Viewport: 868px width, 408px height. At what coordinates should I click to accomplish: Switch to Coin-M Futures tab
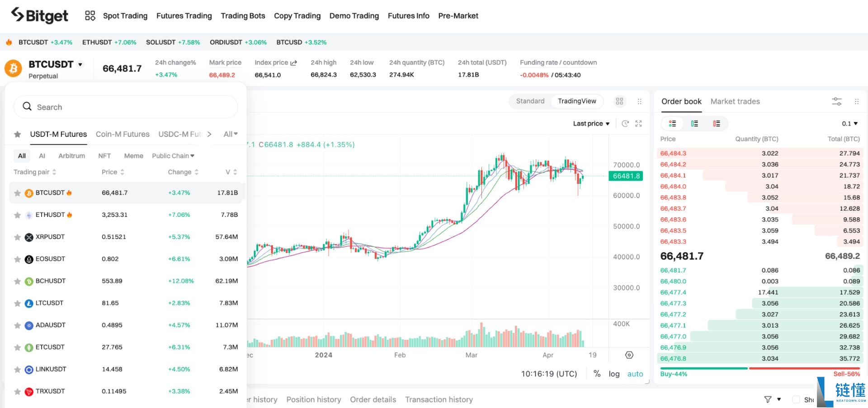[123, 134]
